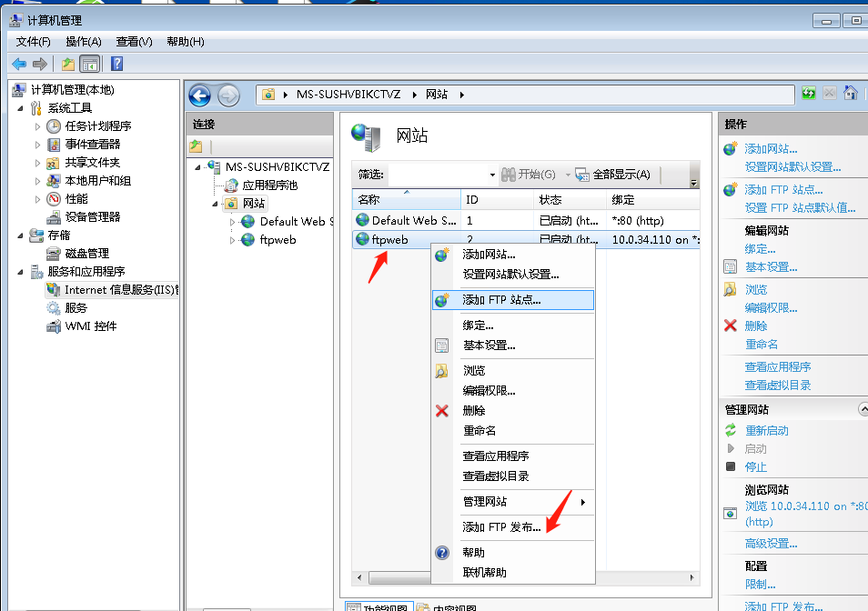Open the 查看(V) menu

click(132, 41)
